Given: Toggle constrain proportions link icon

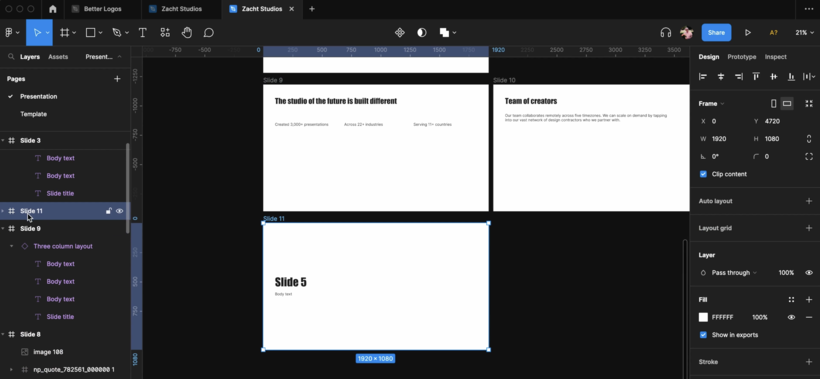Looking at the screenshot, I should [809, 139].
